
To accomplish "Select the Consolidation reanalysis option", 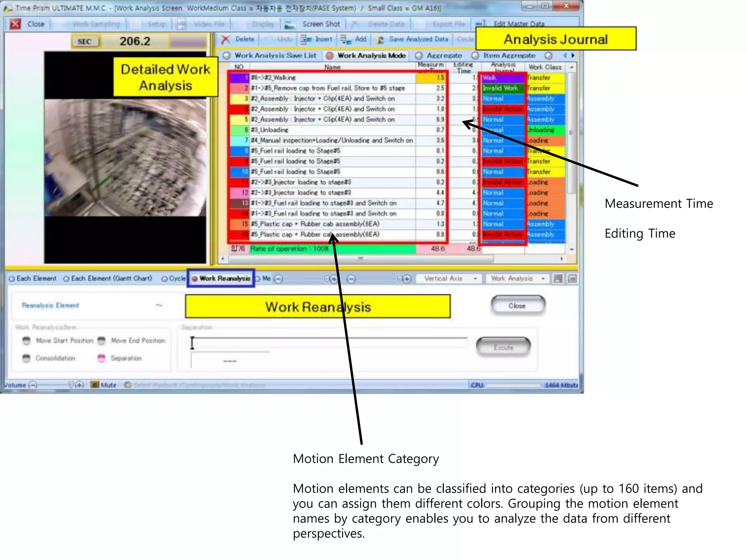I will 26,358.
